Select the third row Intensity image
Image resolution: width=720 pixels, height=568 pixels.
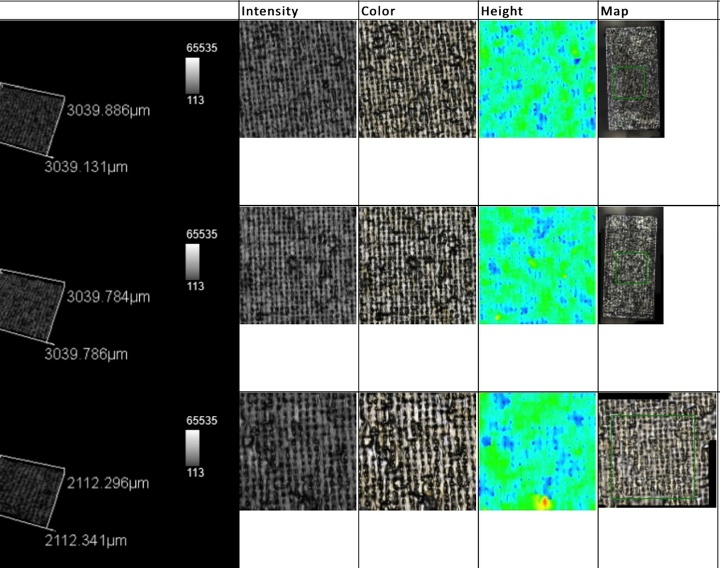coord(298,451)
